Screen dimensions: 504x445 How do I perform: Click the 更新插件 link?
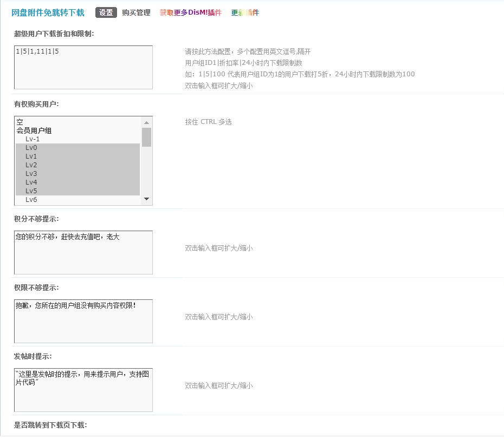click(x=245, y=12)
